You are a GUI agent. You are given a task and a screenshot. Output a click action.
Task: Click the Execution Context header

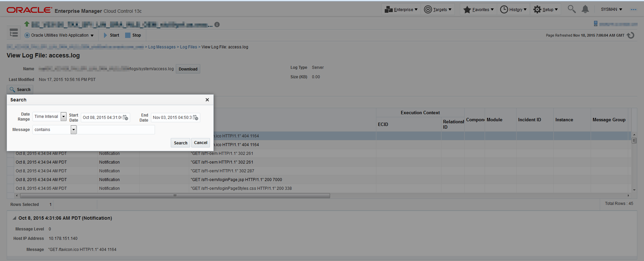pyautogui.click(x=420, y=113)
